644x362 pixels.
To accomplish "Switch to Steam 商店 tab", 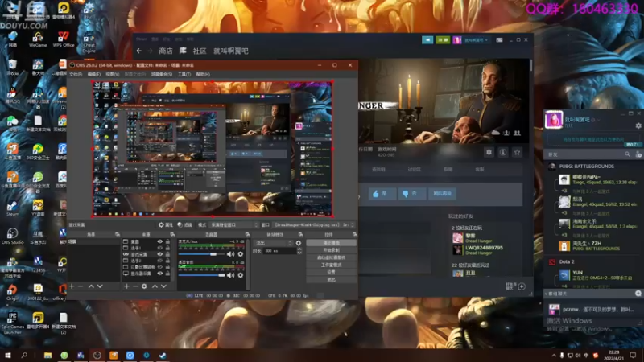I will click(166, 51).
